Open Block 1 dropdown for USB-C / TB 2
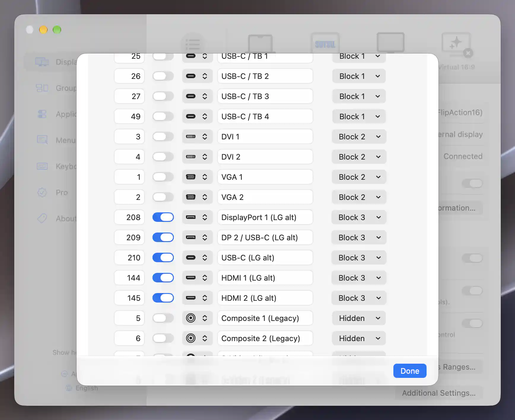 (x=359, y=76)
